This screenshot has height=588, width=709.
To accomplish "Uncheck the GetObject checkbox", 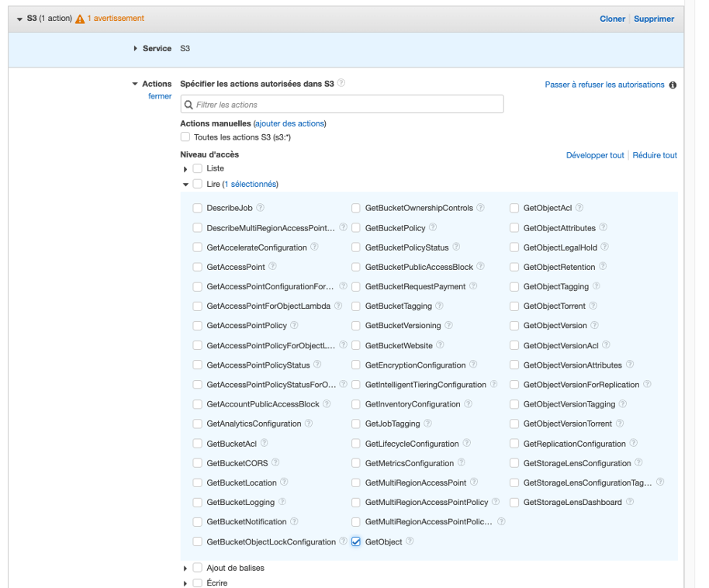I will (356, 541).
